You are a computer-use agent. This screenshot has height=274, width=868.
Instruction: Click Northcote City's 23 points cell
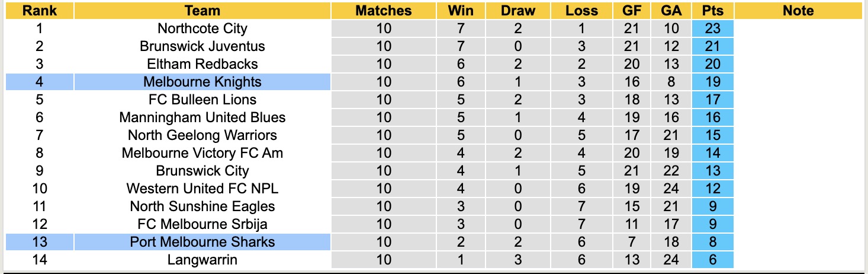point(713,28)
